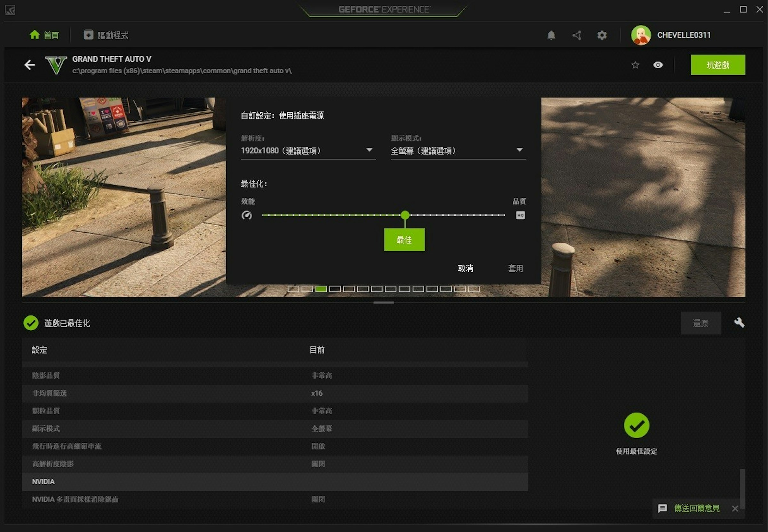Maximize the GeForce Experience window
This screenshot has width=768, height=532.
click(743, 9)
